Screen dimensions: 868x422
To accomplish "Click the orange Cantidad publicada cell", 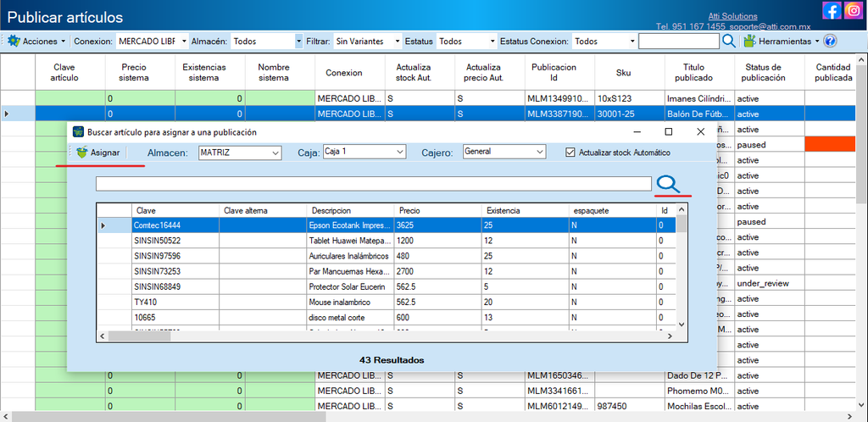I will tap(830, 144).
